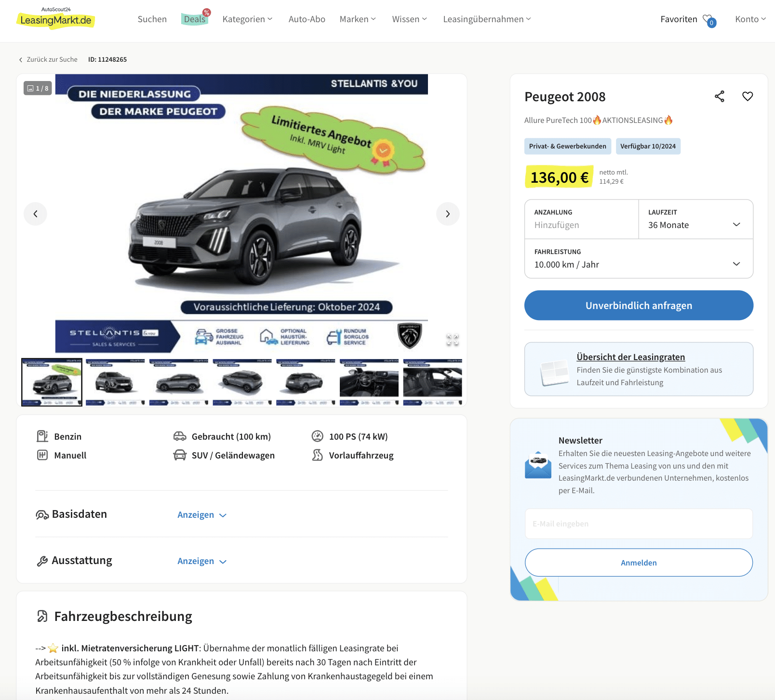The width and height of the screenshot is (775, 700).
Task: Select first gallery thumbnail
Action: point(52,382)
